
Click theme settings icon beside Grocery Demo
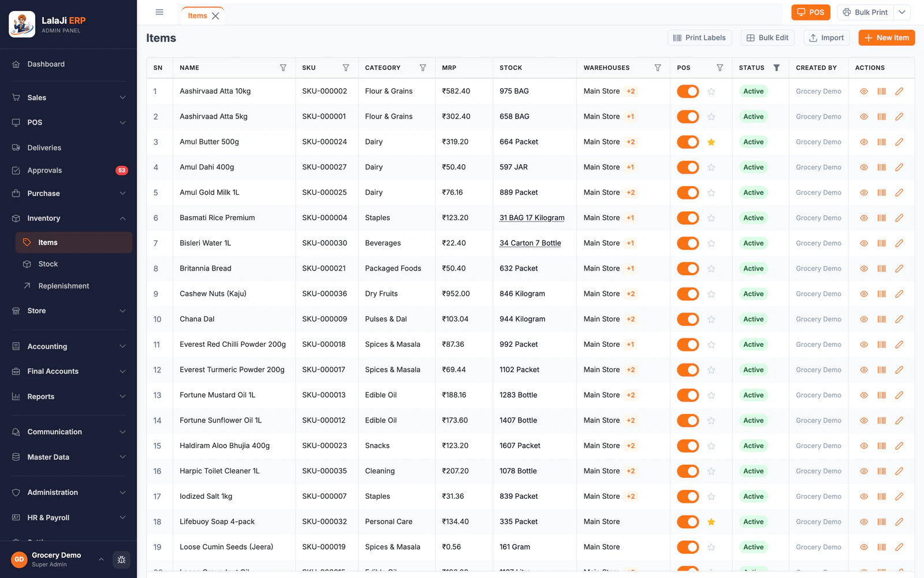[x=121, y=560]
